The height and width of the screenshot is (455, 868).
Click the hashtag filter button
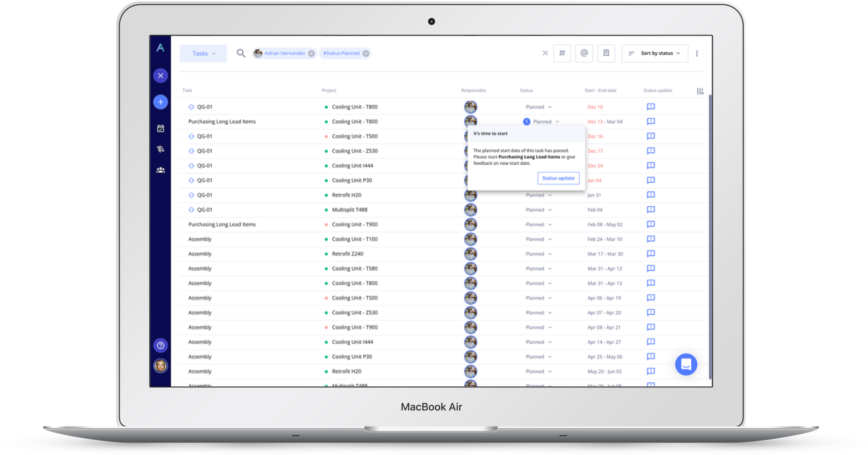[562, 53]
